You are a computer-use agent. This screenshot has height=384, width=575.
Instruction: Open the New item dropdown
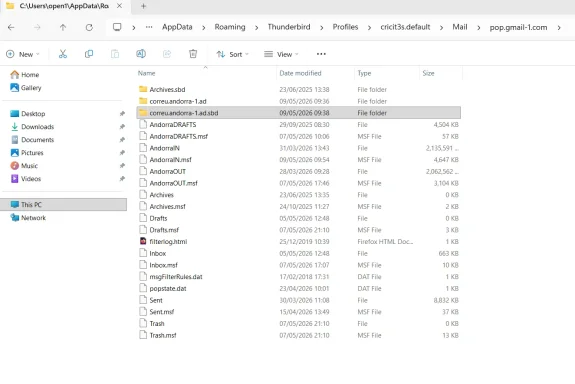coord(23,54)
